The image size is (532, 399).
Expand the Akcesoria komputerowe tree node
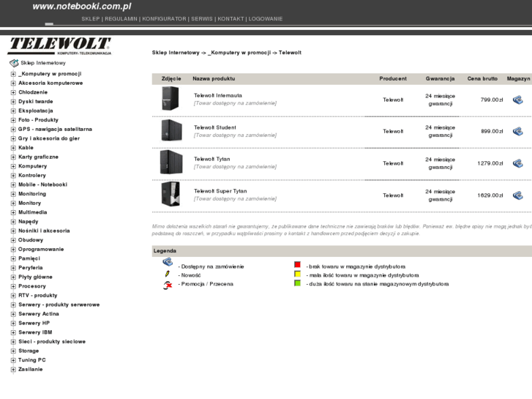13,83
